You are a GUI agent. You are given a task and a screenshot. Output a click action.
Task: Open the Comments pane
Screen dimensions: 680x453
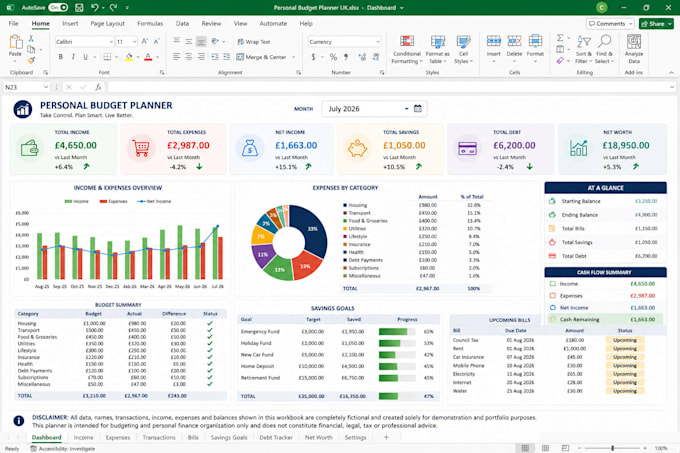[610, 23]
